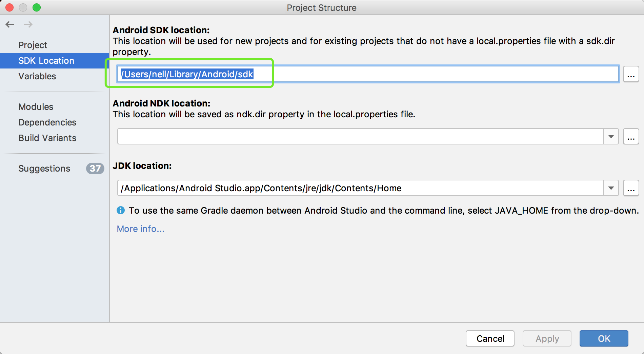Click the JDK location heading
The height and width of the screenshot is (354, 644).
[142, 166]
